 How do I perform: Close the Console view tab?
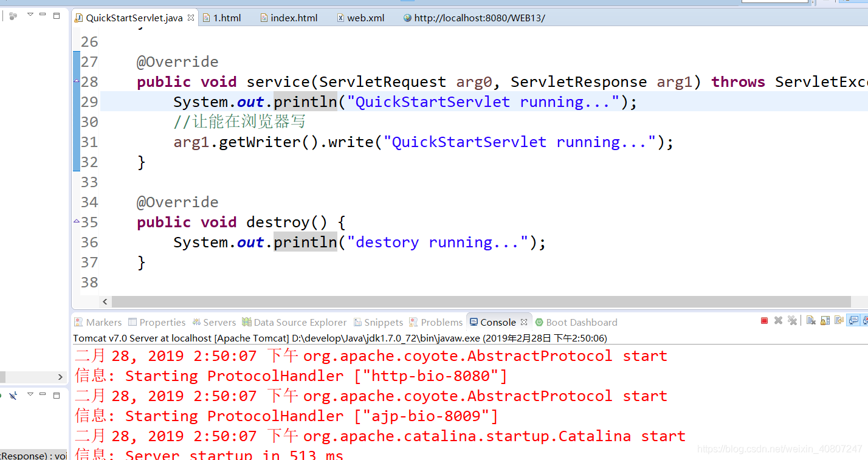pyautogui.click(x=524, y=322)
